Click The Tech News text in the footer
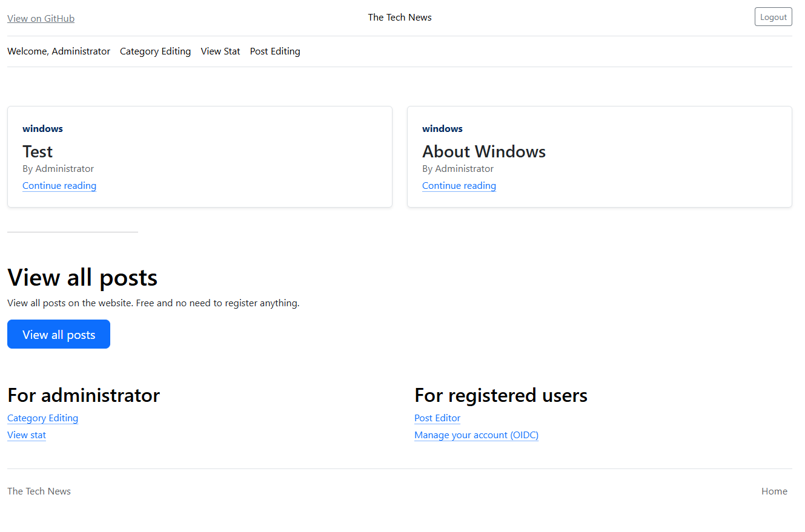Image resolution: width=805 pixels, height=532 pixels. coord(39,491)
